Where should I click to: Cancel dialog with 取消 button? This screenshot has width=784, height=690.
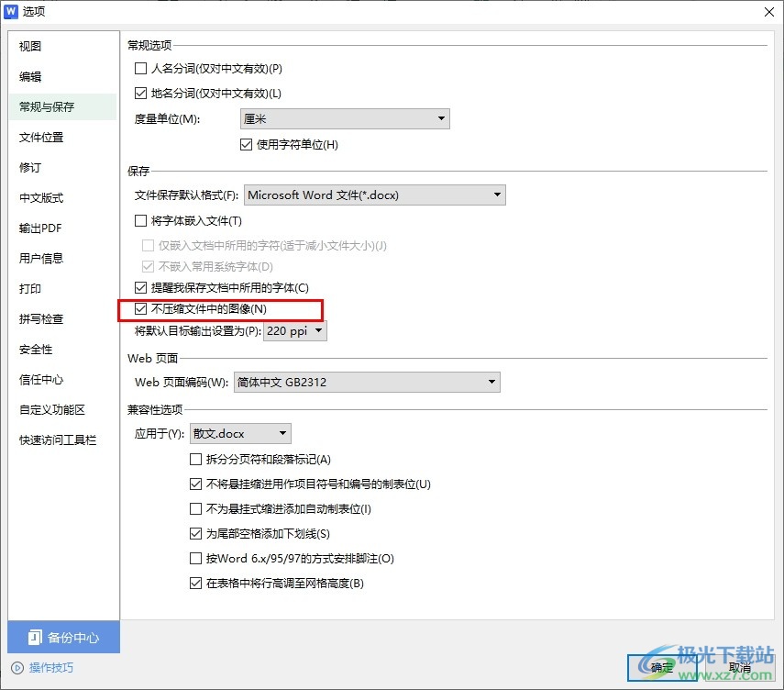(x=739, y=667)
